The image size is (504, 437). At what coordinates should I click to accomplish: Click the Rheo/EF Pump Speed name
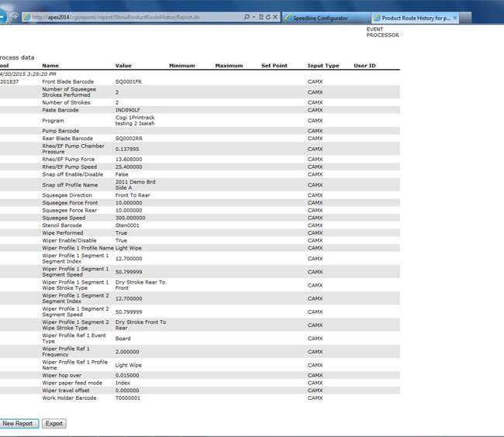point(70,167)
